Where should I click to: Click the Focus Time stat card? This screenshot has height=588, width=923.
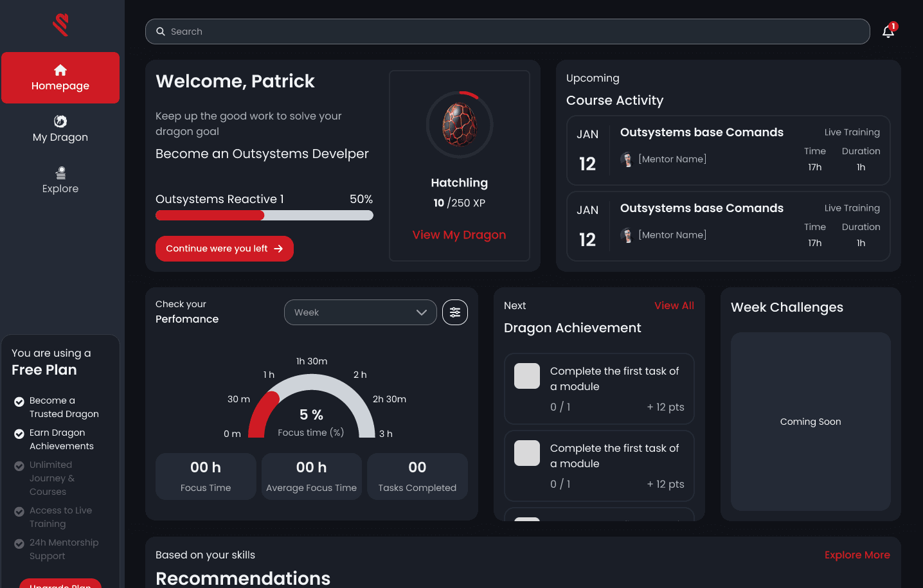coord(206,476)
